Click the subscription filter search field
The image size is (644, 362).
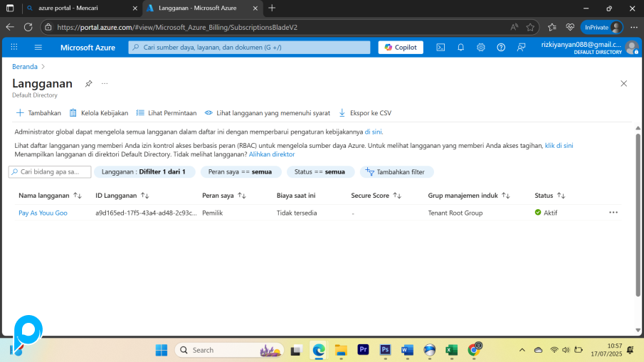(51, 172)
